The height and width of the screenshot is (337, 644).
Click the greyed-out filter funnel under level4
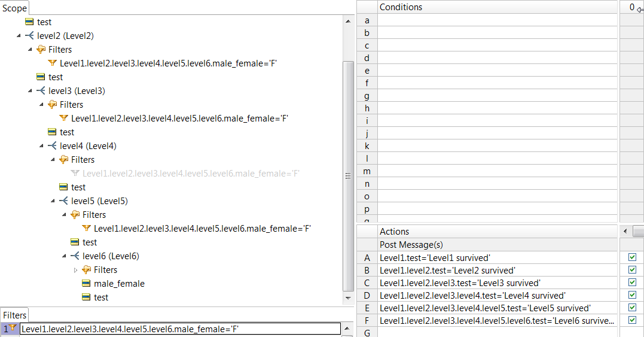pos(75,174)
